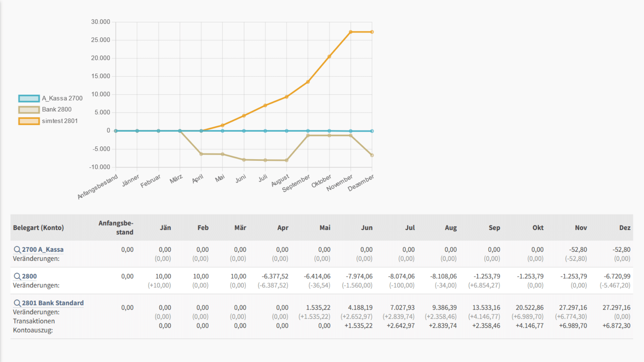644x362 pixels.
Task: Click orange November data point on chart
Action: (x=351, y=32)
